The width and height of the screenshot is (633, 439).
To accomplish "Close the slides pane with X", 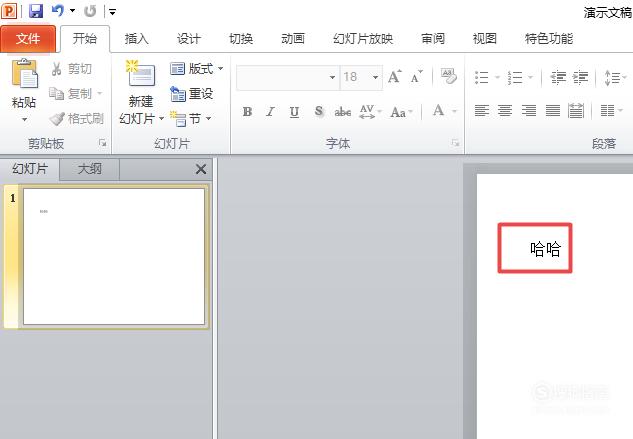I will (201, 169).
